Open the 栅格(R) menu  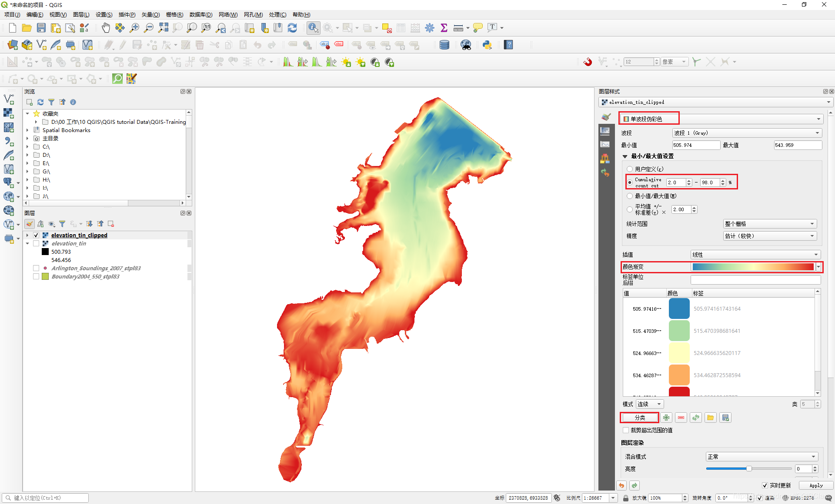(174, 15)
